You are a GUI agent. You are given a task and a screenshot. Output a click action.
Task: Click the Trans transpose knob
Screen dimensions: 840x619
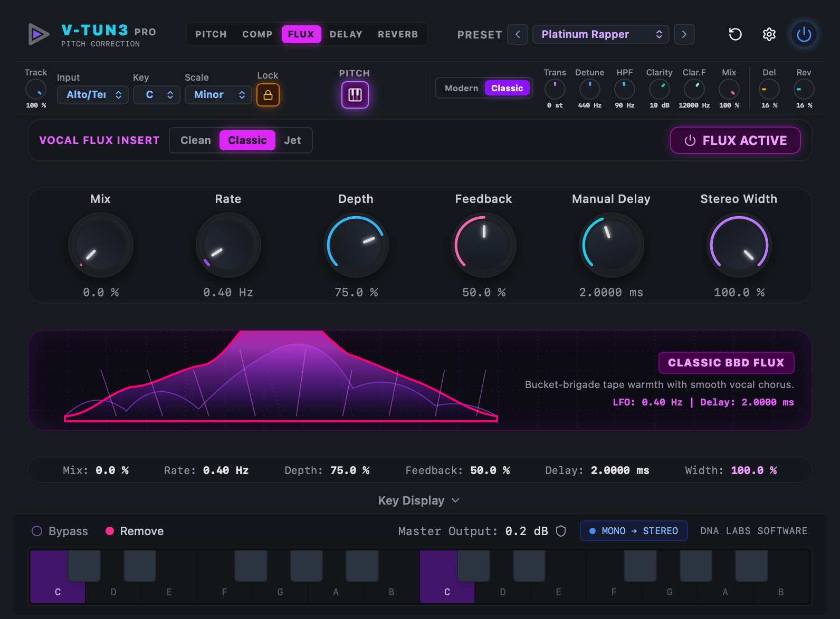click(x=555, y=89)
